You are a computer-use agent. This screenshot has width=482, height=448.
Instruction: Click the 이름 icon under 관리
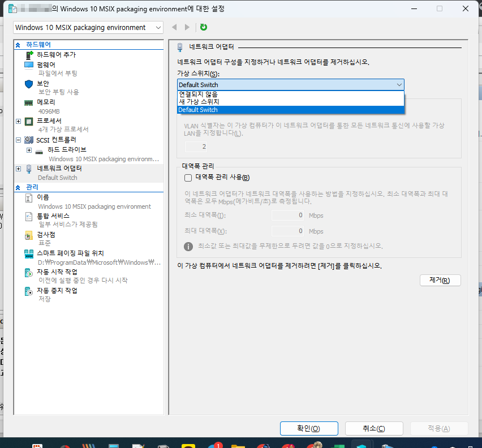29,198
